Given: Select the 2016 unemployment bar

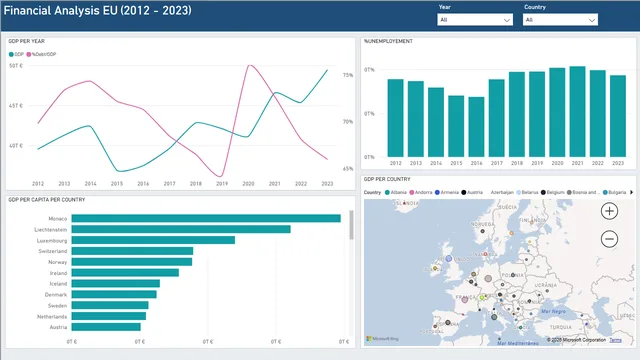Looking at the screenshot, I should pyautogui.click(x=476, y=127).
